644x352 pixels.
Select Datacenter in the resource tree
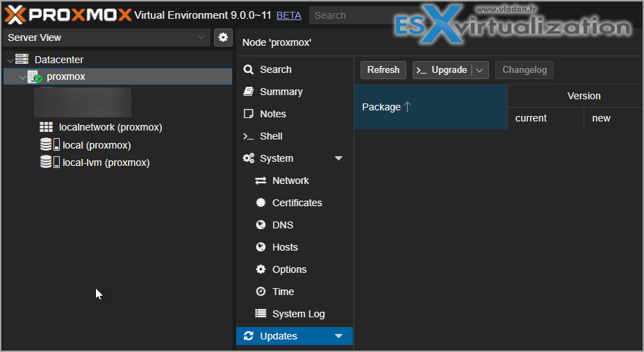[x=59, y=60]
